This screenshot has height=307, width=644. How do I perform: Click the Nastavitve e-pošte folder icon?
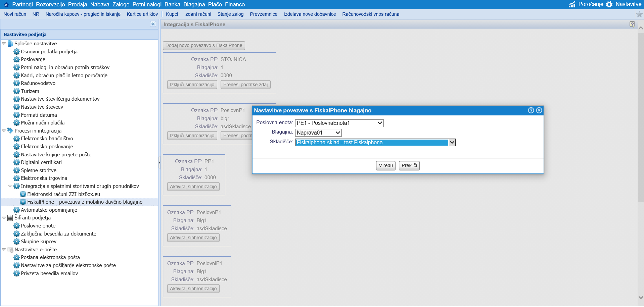click(x=10, y=250)
